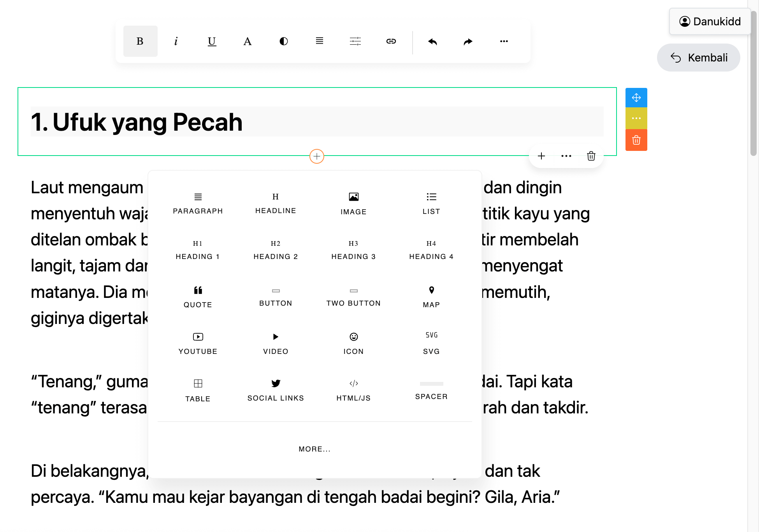Viewport: 759px width, 532px height.
Task: Insert a Map block
Action: tap(431, 297)
